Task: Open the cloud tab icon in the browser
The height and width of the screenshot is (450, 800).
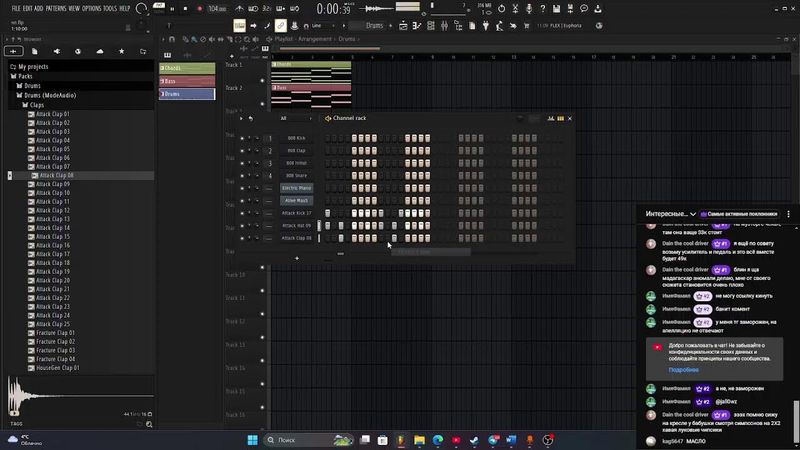Action: pyautogui.click(x=100, y=50)
